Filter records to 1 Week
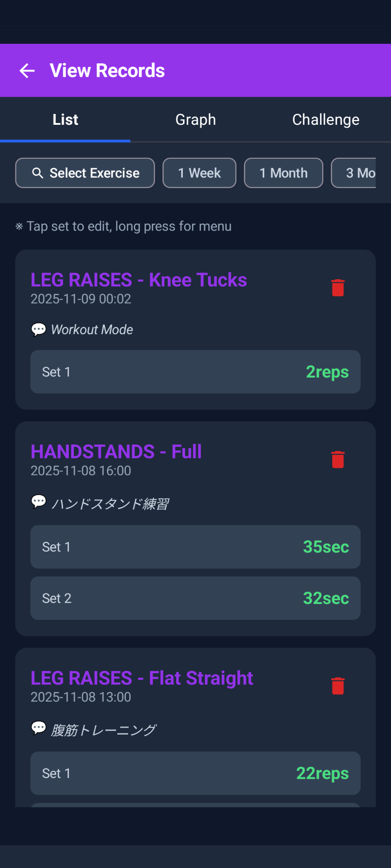This screenshot has width=391, height=868. (x=199, y=173)
